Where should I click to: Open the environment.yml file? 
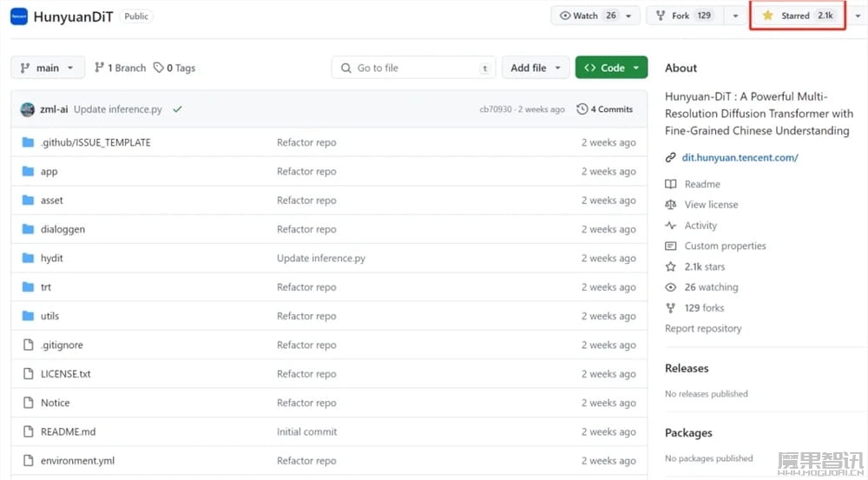(x=77, y=461)
